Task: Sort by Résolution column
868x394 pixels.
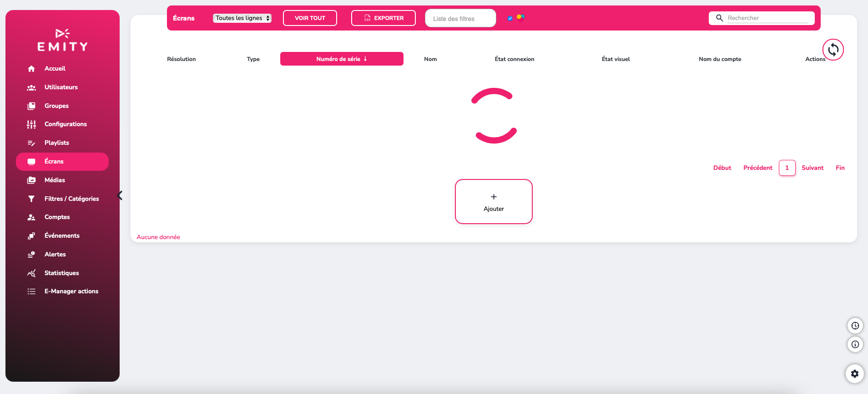Action: (182, 59)
